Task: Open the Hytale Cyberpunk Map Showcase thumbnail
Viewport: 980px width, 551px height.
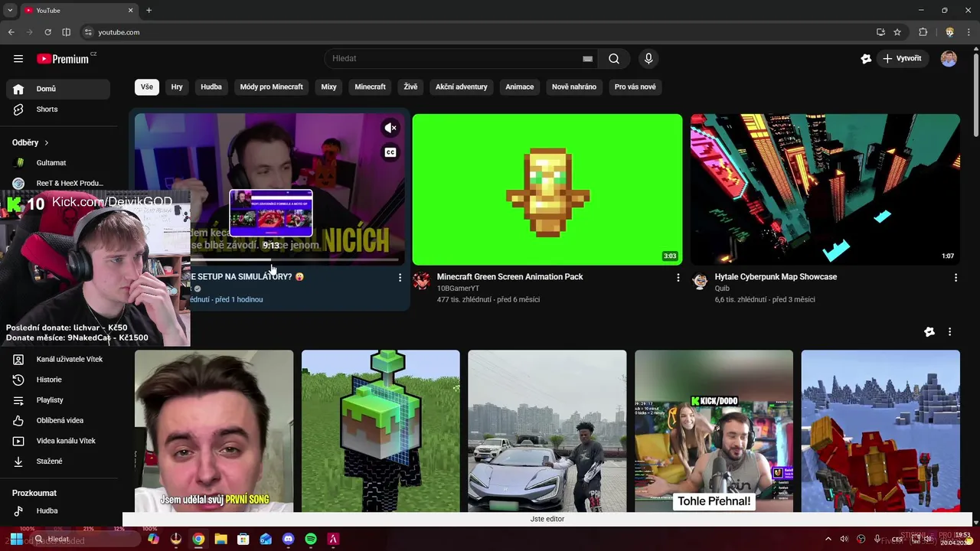Action: (825, 190)
